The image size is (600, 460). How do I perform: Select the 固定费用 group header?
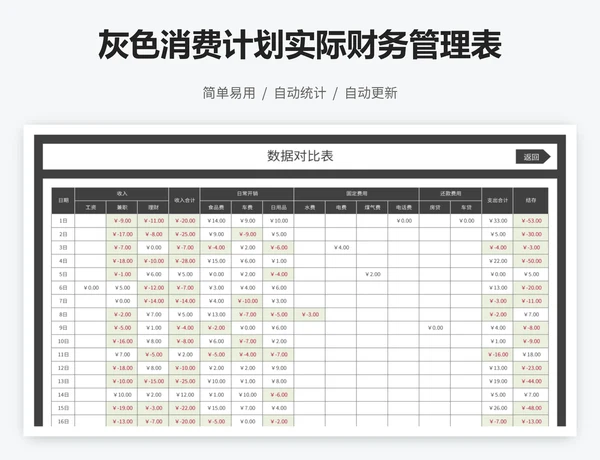tap(357, 194)
